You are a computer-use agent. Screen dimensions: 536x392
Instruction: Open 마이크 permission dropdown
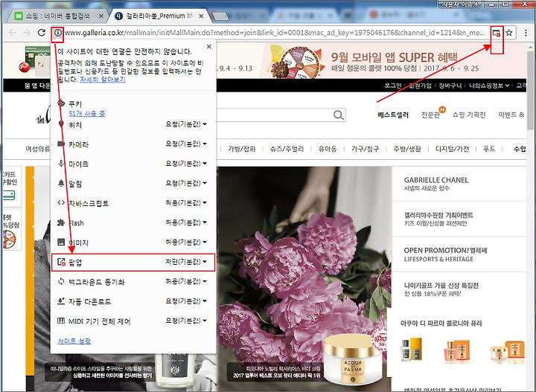(186, 164)
